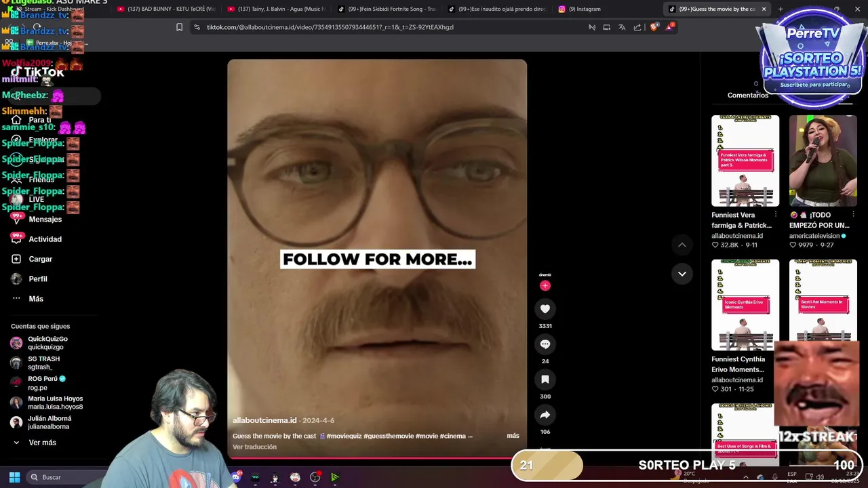The image size is (868, 488).
Task: Like the video with the heart icon
Action: tap(545, 309)
